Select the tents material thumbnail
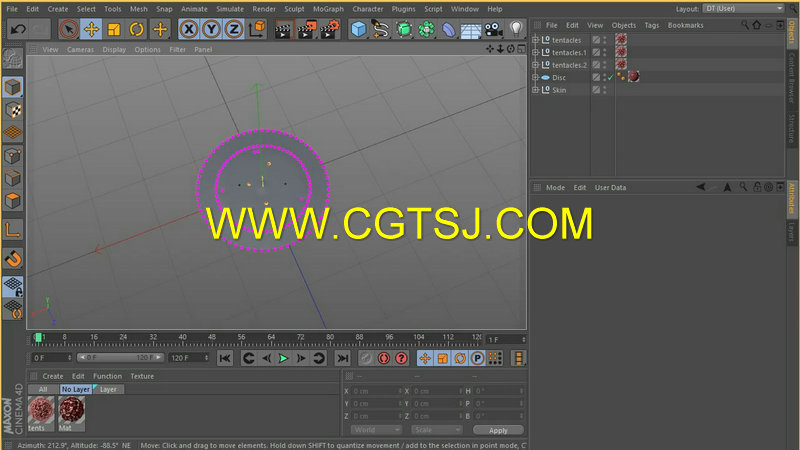The width and height of the screenshot is (800, 450). click(x=41, y=411)
